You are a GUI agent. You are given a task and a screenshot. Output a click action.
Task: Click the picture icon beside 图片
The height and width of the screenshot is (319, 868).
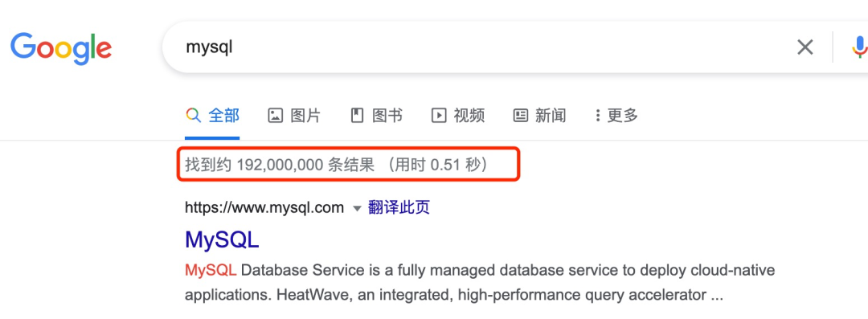point(275,115)
